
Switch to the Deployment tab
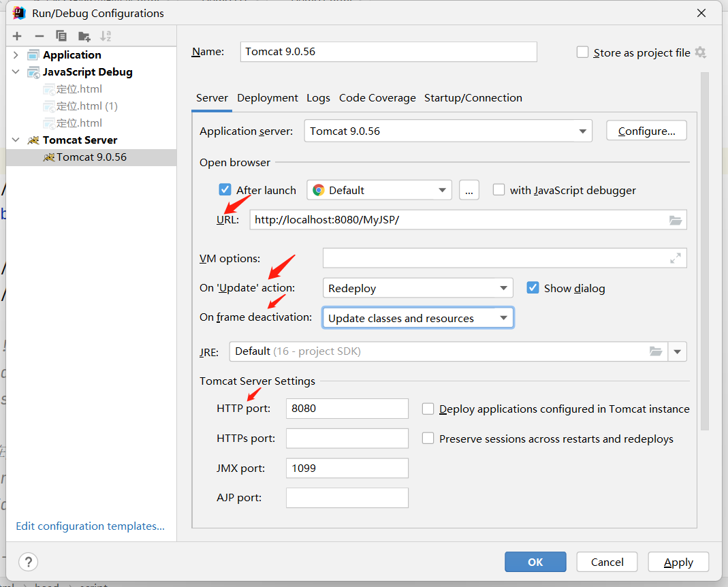click(x=268, y=98)
